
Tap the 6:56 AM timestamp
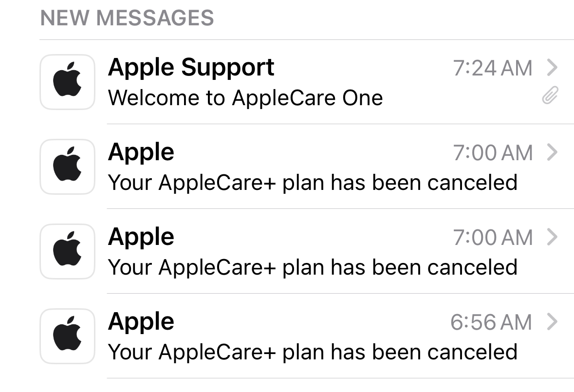[491, 322]
